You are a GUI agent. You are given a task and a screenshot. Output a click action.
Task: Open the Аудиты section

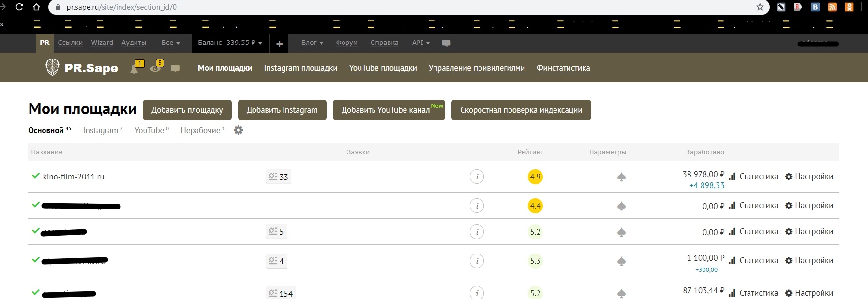134,43
